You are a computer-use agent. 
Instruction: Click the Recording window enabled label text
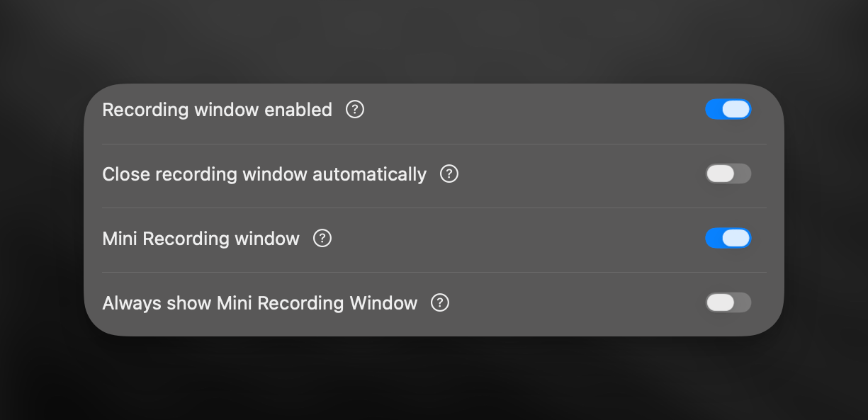(x=217, y=110)
